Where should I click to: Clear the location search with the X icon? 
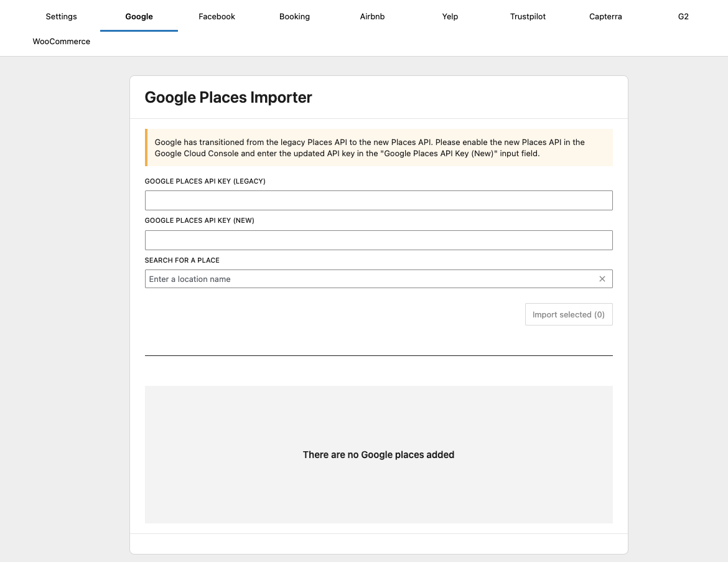coord(602,279)
